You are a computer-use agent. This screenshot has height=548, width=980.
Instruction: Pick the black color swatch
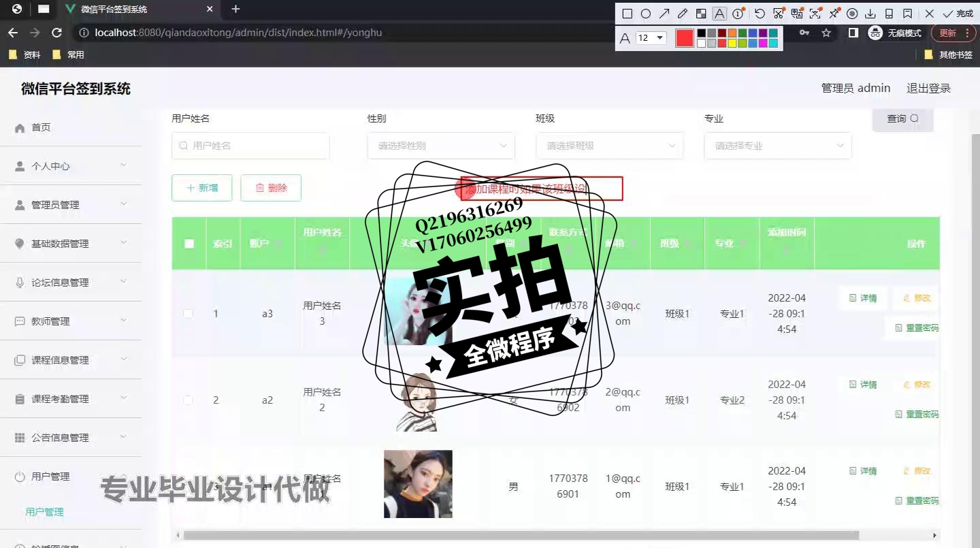(x=702, y=33)
